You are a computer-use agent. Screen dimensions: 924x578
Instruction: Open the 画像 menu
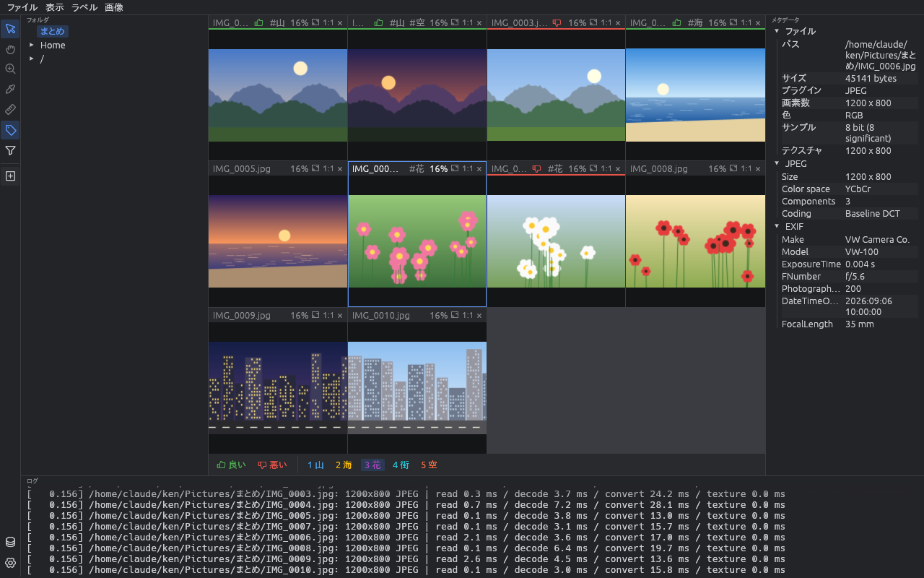114,7
